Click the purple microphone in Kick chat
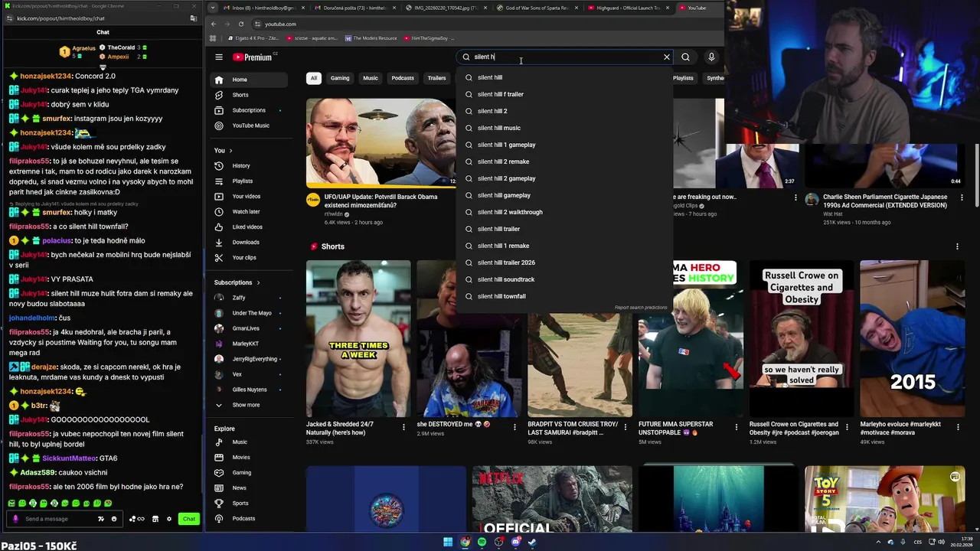 point(15,519)
